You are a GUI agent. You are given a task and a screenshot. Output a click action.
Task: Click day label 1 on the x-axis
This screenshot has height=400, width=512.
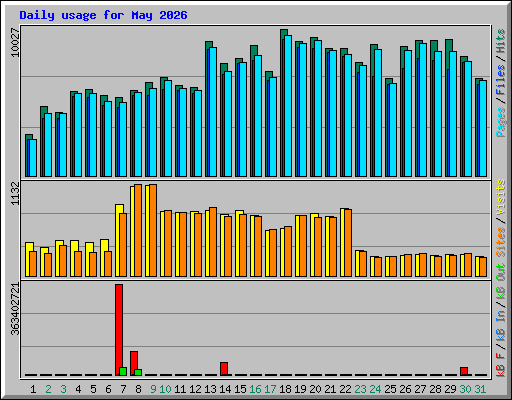33,389
